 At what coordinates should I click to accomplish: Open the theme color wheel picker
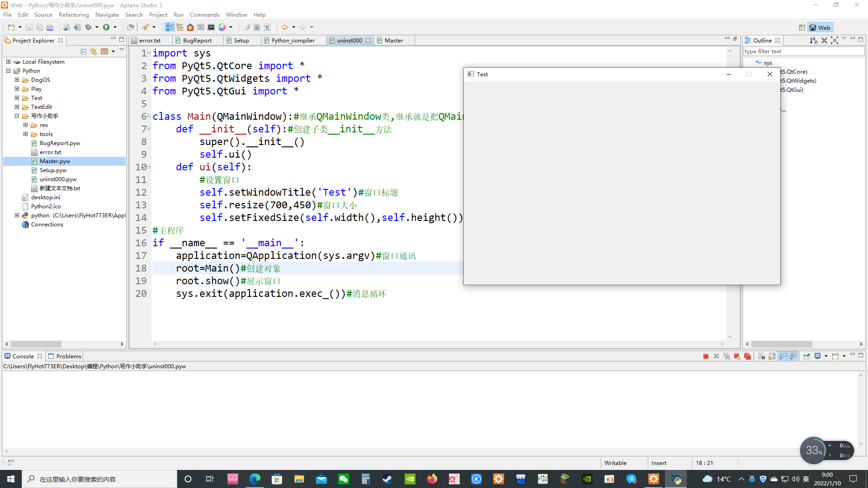click(222, 27)
